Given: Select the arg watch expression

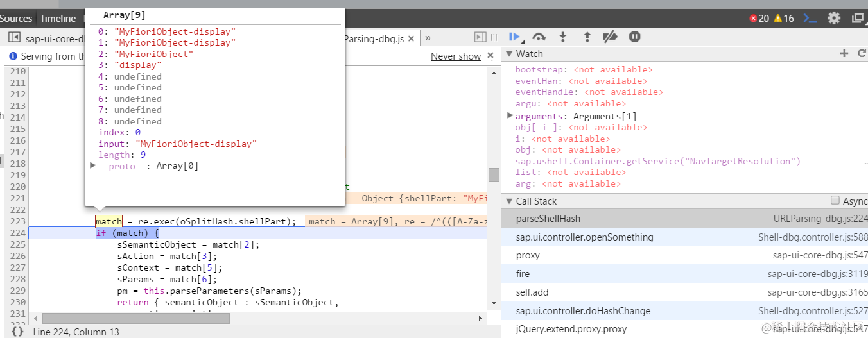Looking at the screenshot, I should pos(568,183).
